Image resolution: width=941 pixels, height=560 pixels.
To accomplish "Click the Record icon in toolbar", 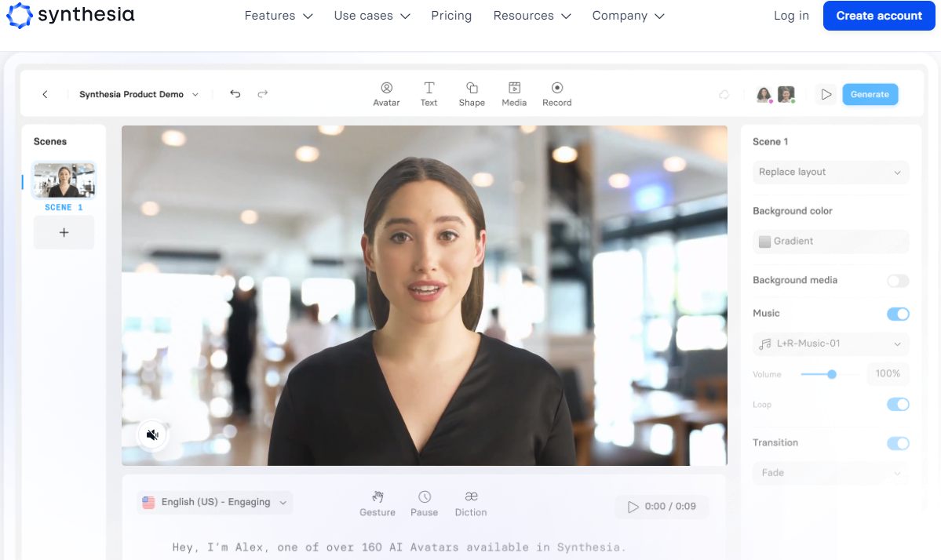I will (556, 89).
